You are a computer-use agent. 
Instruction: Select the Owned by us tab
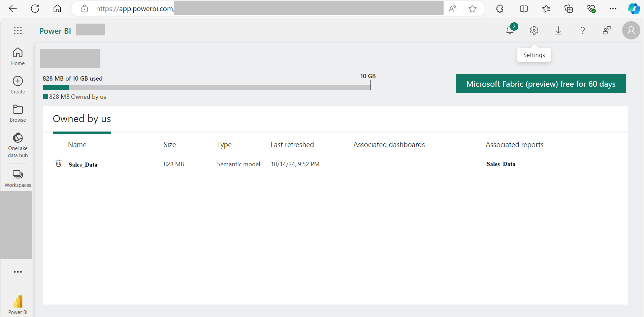click(x=82, y=119)
